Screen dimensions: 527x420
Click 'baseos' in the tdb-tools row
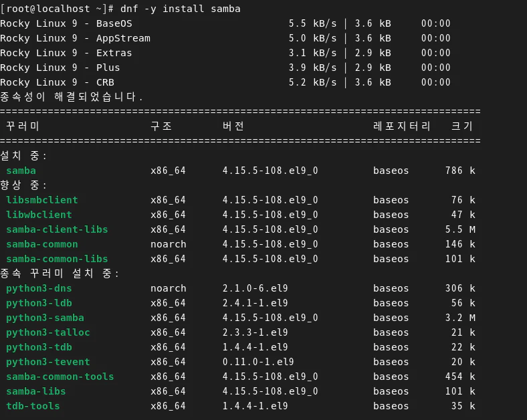pyautogui.click(x=391, y=407)
